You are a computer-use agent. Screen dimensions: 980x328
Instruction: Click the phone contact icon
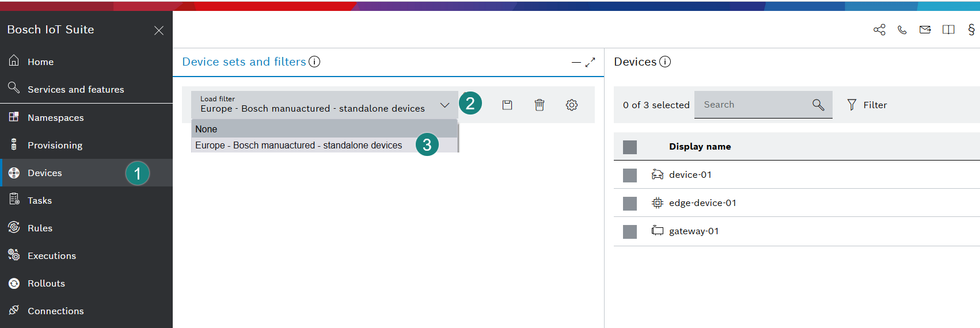click(x=902, y=30)
